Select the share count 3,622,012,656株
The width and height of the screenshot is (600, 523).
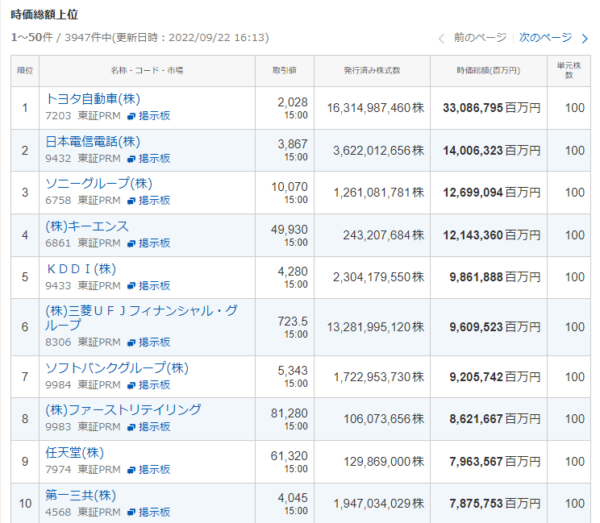378,151
